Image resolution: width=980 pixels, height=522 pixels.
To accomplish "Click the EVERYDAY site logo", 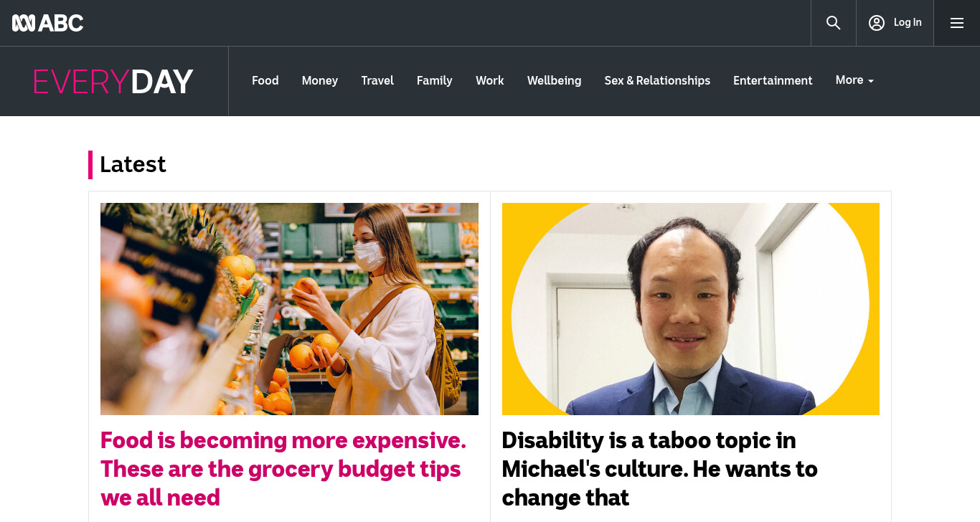I will [113, 82].
